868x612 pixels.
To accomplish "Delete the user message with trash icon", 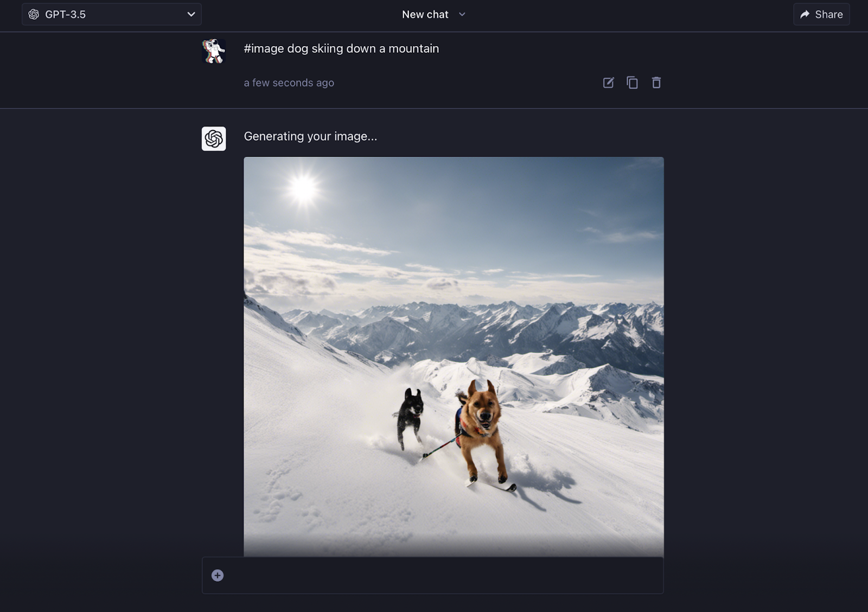I will tap(656, 82).
